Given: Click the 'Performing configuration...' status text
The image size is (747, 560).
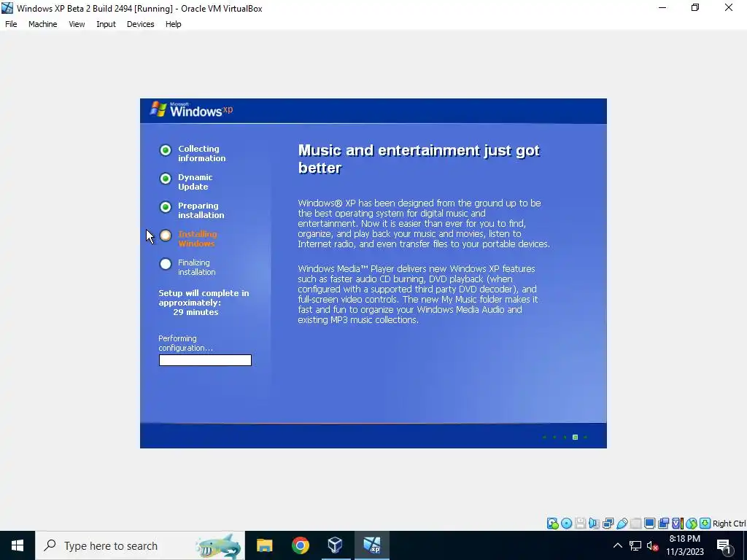Looking at the screenshot, I should click(185, 343).
